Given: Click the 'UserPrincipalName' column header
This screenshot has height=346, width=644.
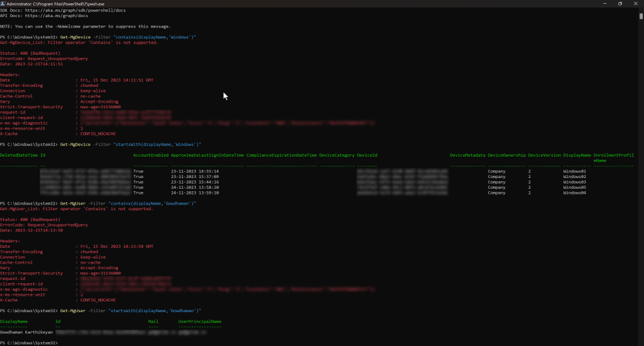Looking at the screenshot, I should [x=199, y=321].
